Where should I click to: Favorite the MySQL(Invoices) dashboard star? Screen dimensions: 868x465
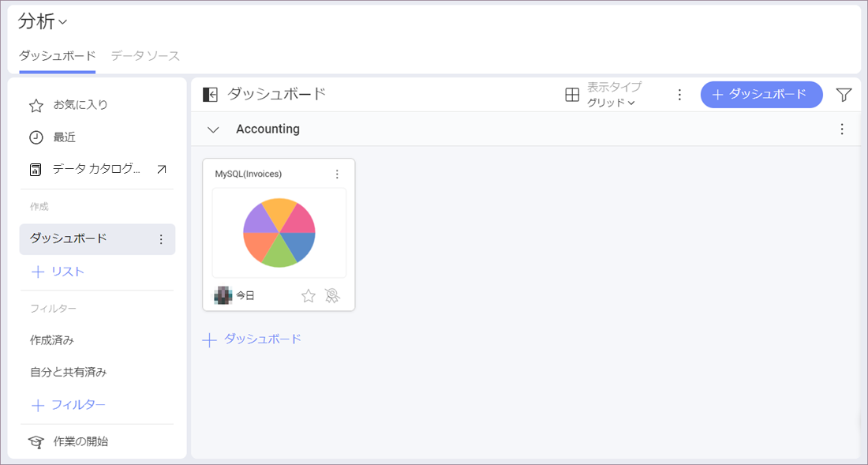click(x=309, y=296)
